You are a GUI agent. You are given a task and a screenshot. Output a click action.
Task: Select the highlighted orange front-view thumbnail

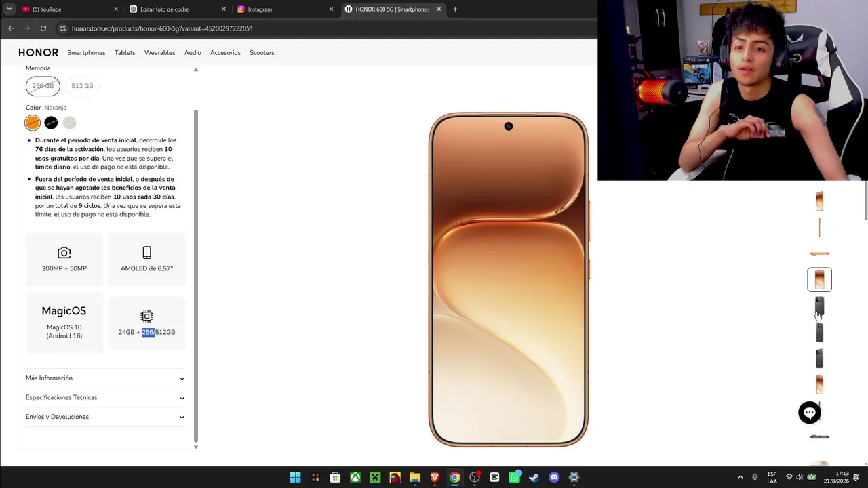coord(819,279)
